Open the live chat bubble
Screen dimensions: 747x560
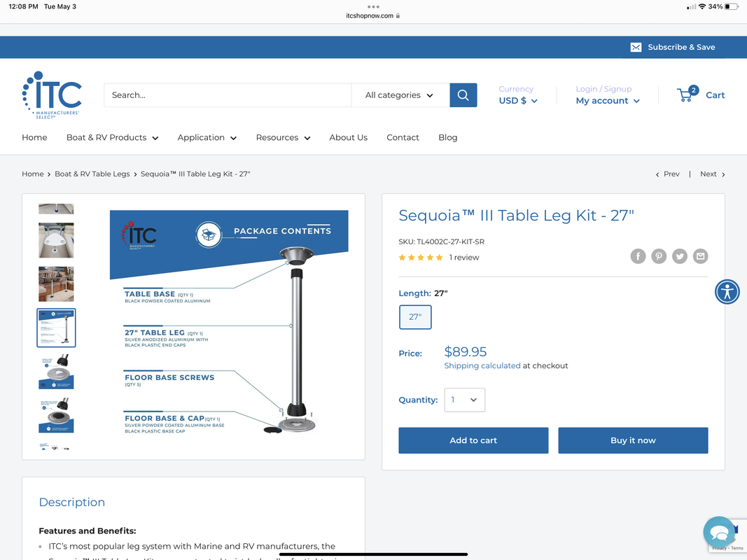point(719,533)
